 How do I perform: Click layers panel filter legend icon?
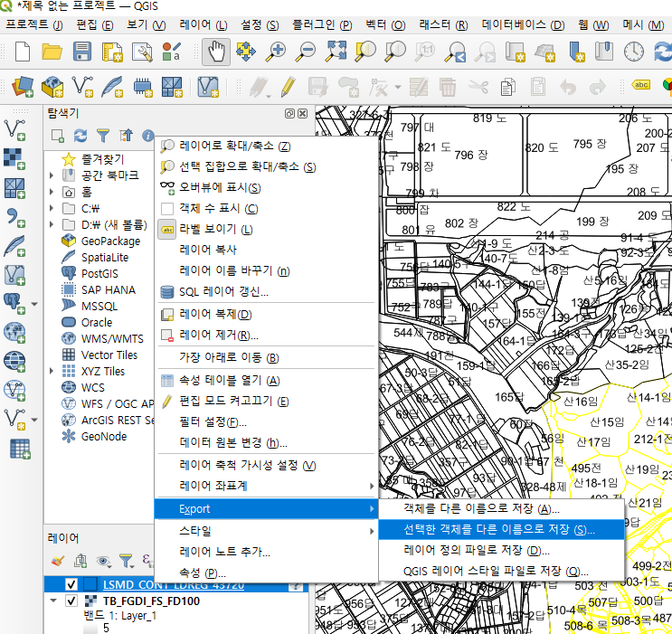[127, 561]
